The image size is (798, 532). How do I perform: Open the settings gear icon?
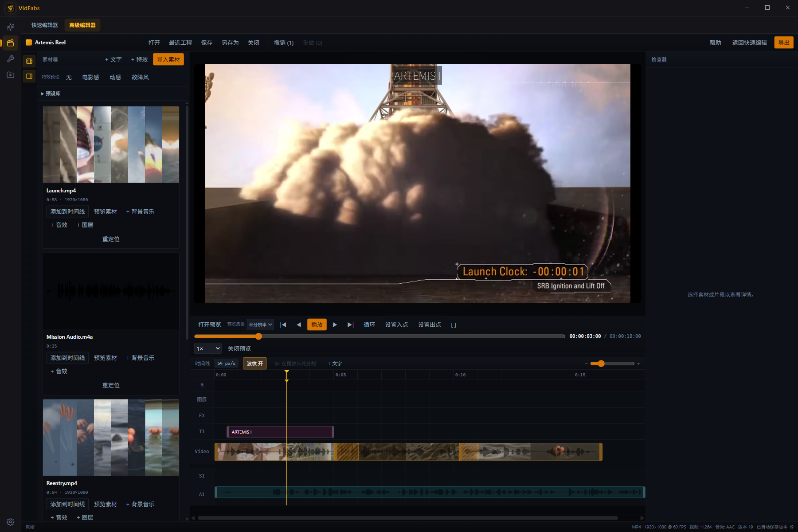tap(11, 521)
